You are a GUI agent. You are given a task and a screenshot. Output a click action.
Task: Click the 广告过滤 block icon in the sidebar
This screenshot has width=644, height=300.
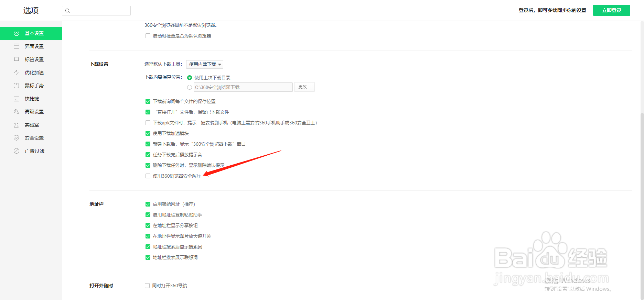[x=16, y=151]
